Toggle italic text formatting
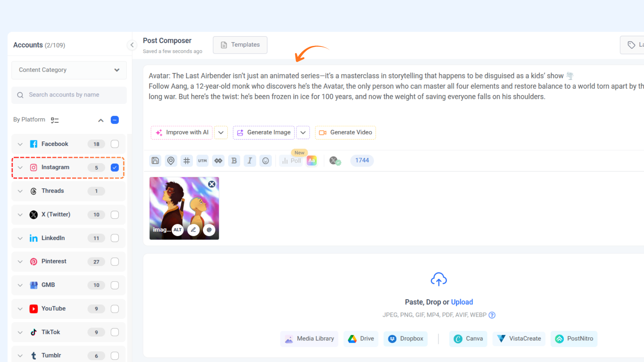This screenshot has width=644, height=362. tap(250, 161)
